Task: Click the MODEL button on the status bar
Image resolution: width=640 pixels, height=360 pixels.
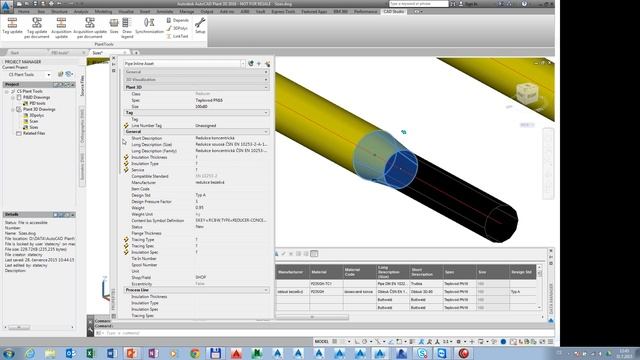Action: pos(322,341)
